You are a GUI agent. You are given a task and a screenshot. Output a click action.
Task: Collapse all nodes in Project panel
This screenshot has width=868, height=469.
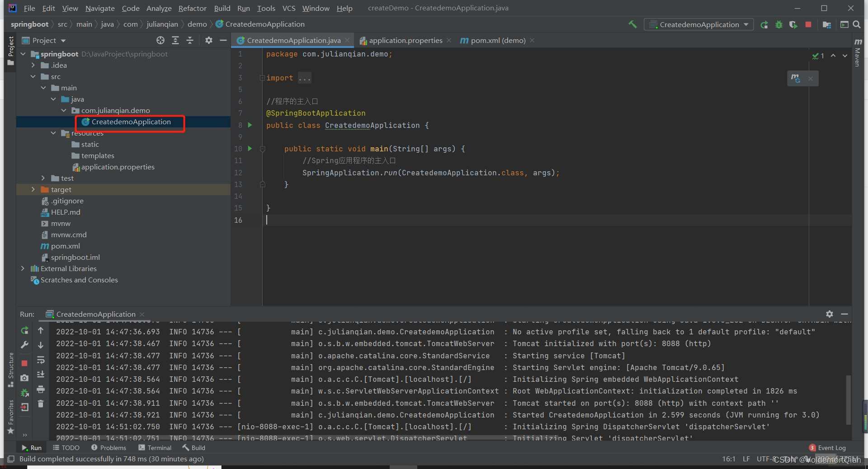pos(190,41)
